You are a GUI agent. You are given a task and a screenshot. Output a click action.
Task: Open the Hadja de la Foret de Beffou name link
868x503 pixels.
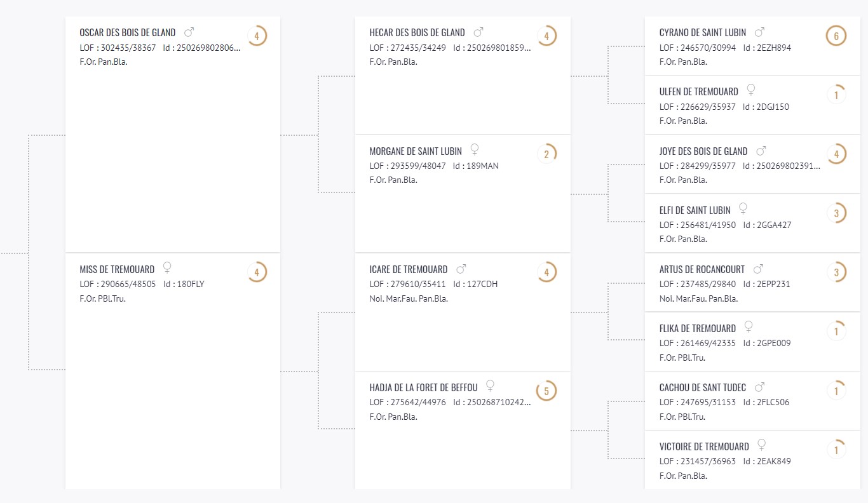(423, 387)
